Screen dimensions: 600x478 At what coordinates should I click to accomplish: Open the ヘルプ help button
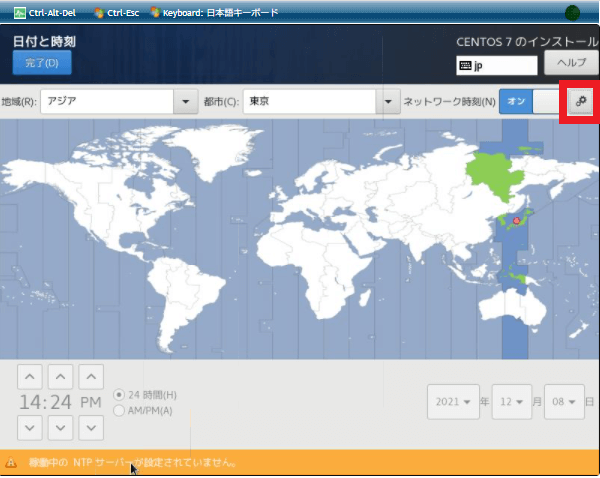(x=571, y=62)
